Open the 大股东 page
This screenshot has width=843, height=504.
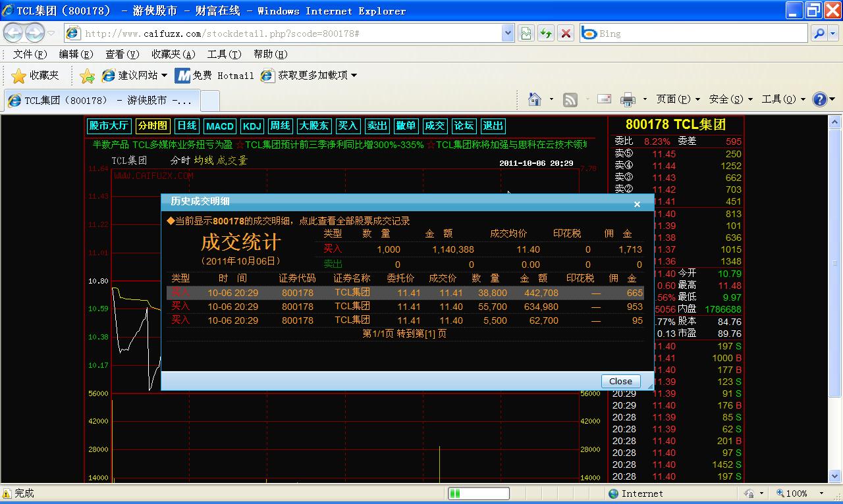(x=314, y=126)
